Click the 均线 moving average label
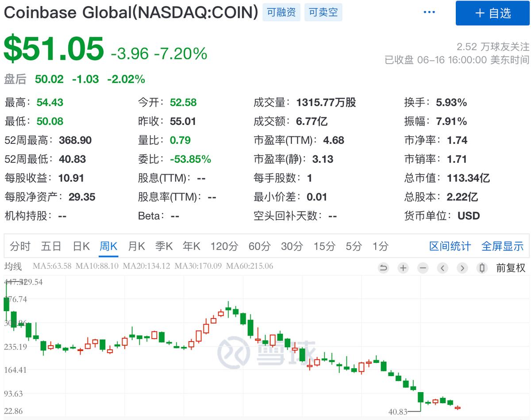 point(13,266)
